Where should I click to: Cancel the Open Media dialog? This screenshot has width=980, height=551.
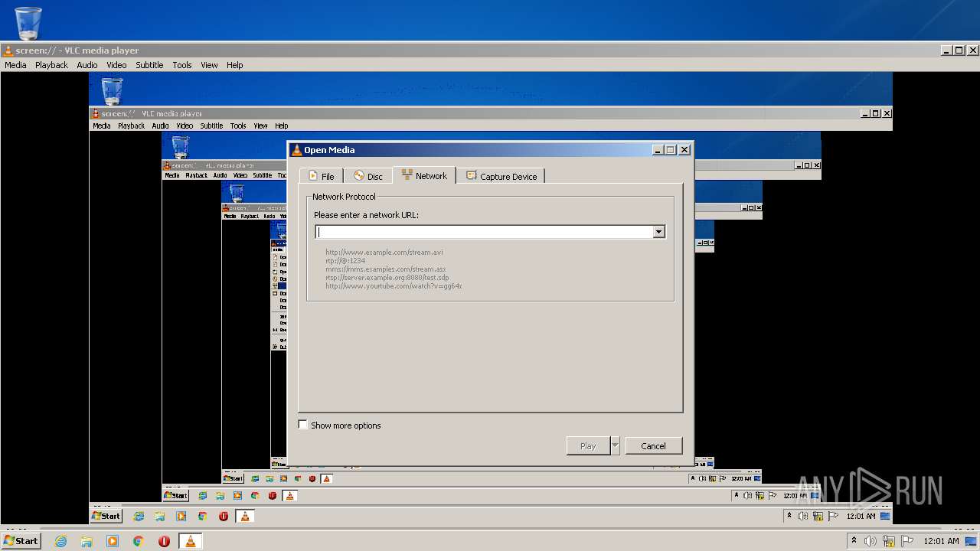(653, 445)
